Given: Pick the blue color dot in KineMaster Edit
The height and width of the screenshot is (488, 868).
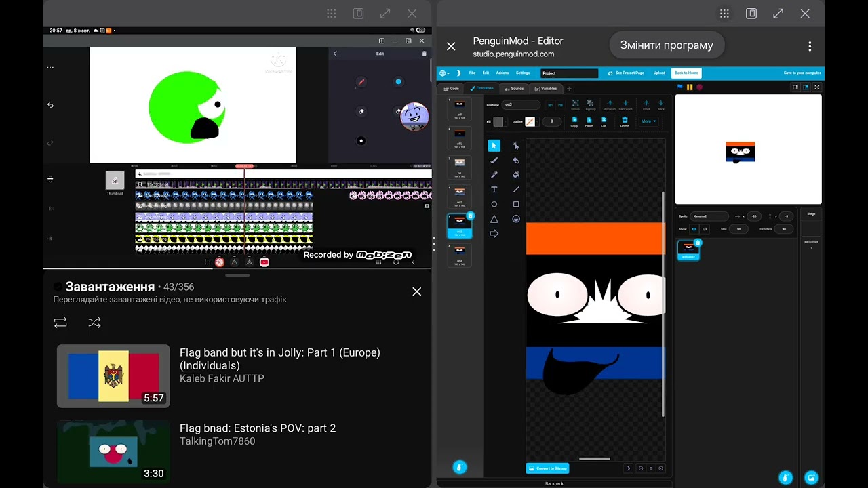Looking at the screenshot, I should click(399, 82).
